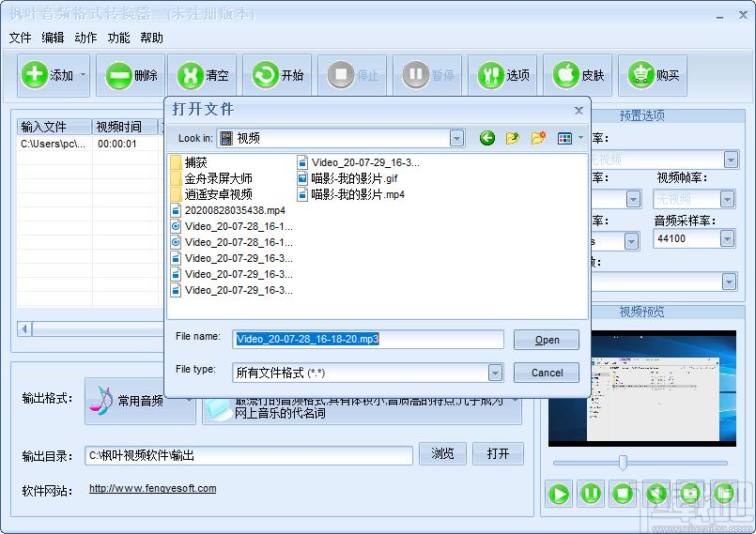756x534 pixels.
Task: Take a snapshot with the camera icon
Action: [690, 494]
